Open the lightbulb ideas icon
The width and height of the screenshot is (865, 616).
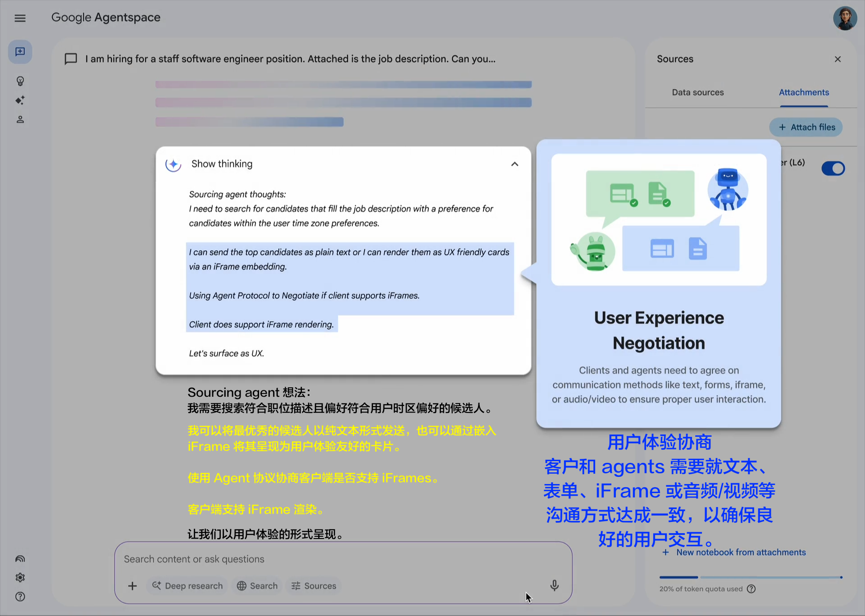click(20, 81)
